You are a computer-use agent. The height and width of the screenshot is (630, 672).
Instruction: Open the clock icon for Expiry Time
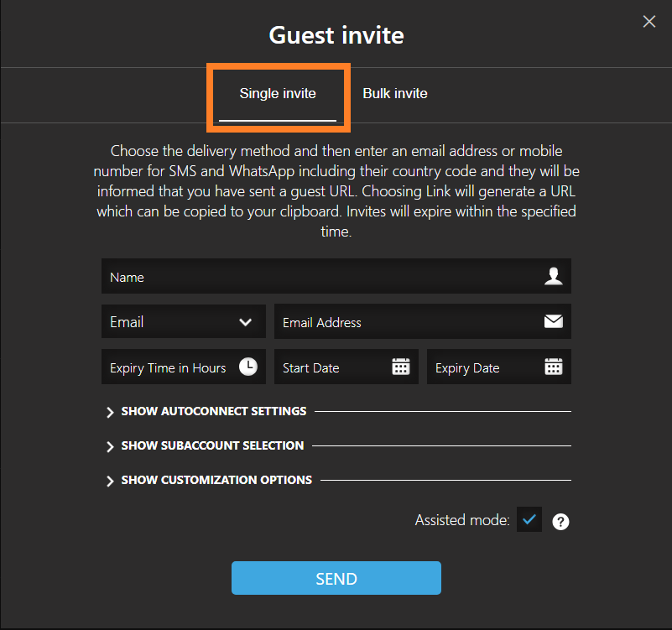pyautogui.click(x=248, y=366)
